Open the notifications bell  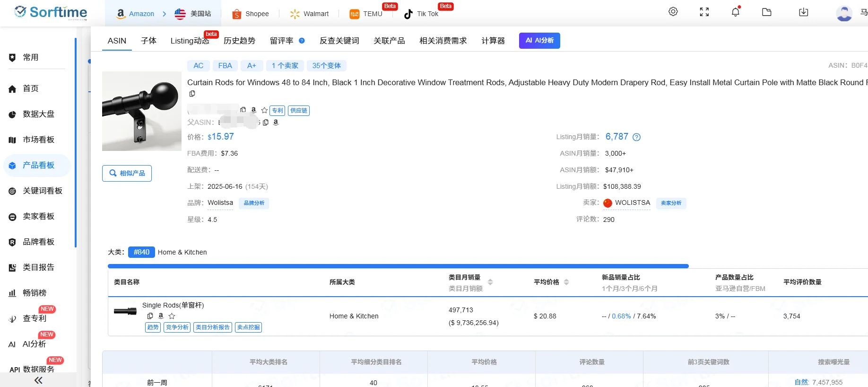coord(736,12)
